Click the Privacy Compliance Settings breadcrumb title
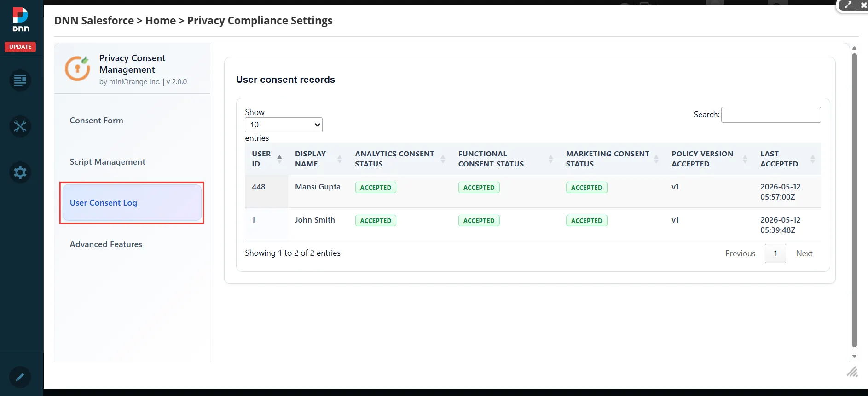This screenshot has height=396, width=868. coord(260,21)
